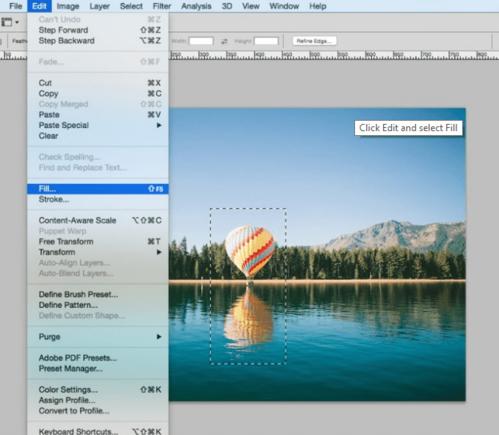Choose Clear in the Edit menu

tap(98, 136)
